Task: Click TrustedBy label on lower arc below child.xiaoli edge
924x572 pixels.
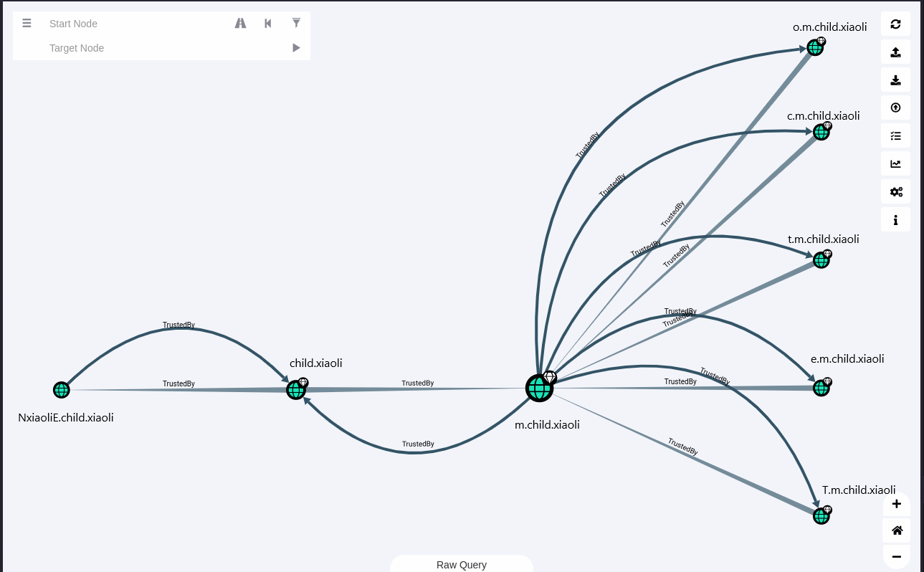Action: coord(418,444)
